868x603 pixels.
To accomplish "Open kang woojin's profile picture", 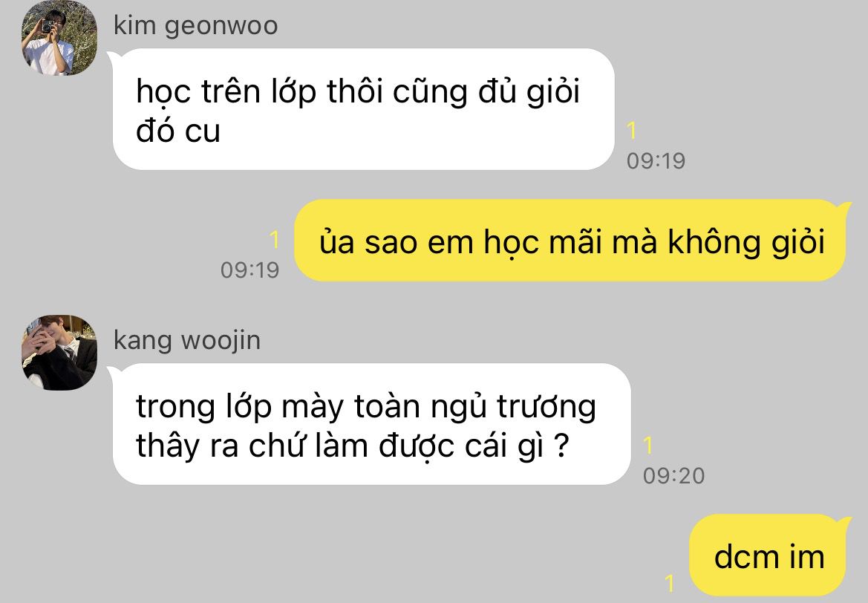I will [59, 353].
